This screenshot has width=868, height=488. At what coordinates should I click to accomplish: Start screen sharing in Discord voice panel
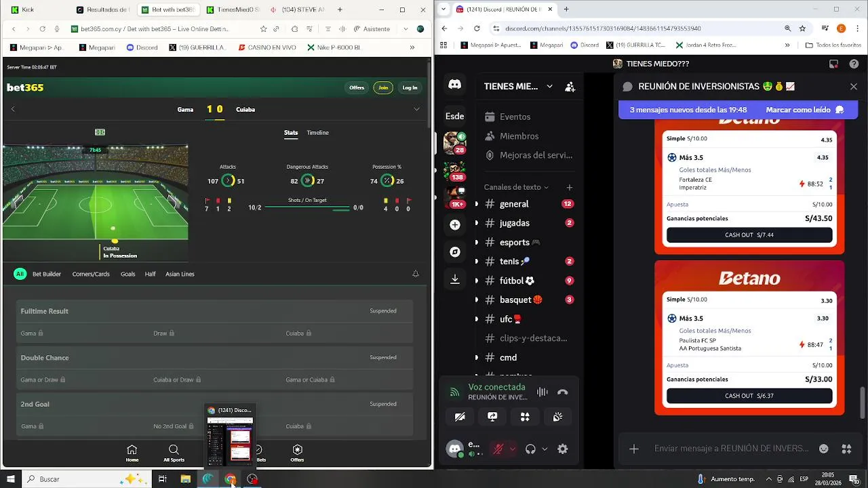click(492, 417)
